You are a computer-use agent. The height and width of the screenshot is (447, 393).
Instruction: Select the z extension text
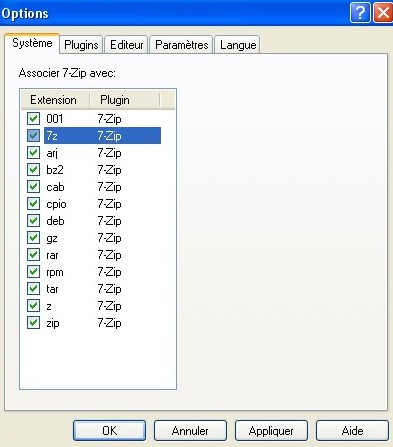click(49, 306)
